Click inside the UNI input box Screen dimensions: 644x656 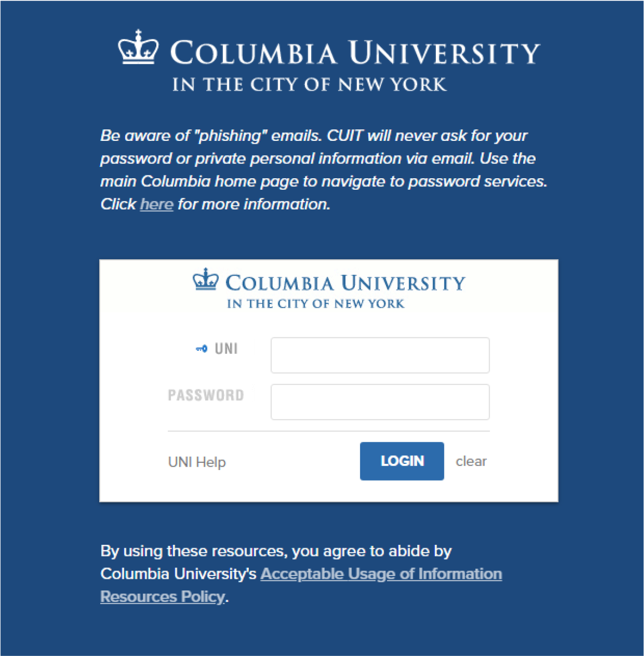(379, 355)
